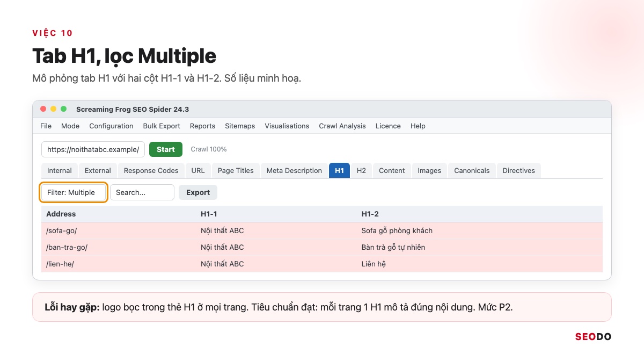Expand the Filter: Multiple dropdown
The height and width of the screenshot is (354, 644).
click(x=74, y=192)
